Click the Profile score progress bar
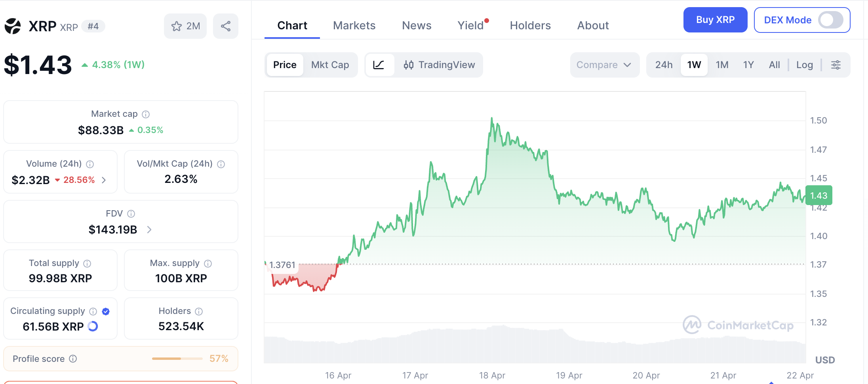 click(177, 359)
